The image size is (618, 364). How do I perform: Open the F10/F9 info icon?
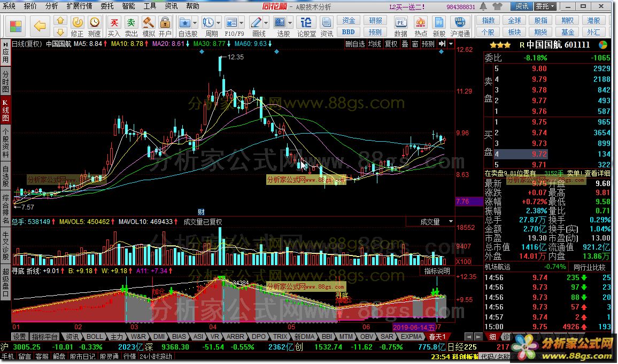(232, 22)
